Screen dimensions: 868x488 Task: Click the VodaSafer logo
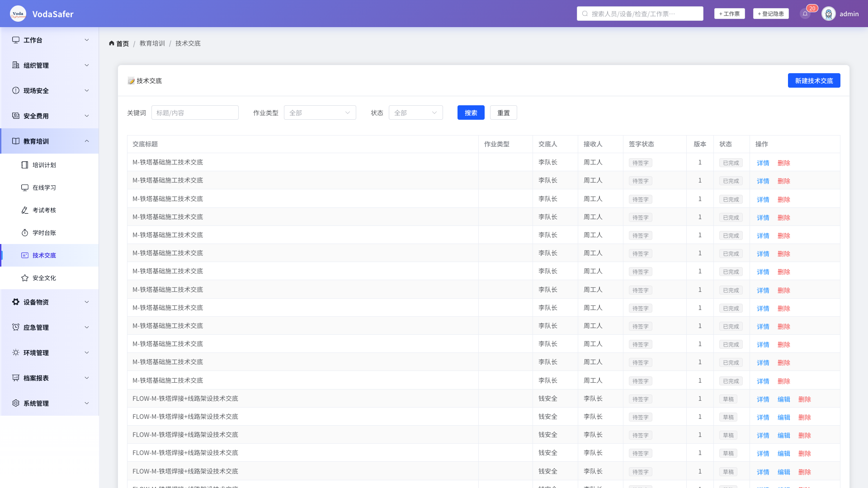[x=18, y=14]
